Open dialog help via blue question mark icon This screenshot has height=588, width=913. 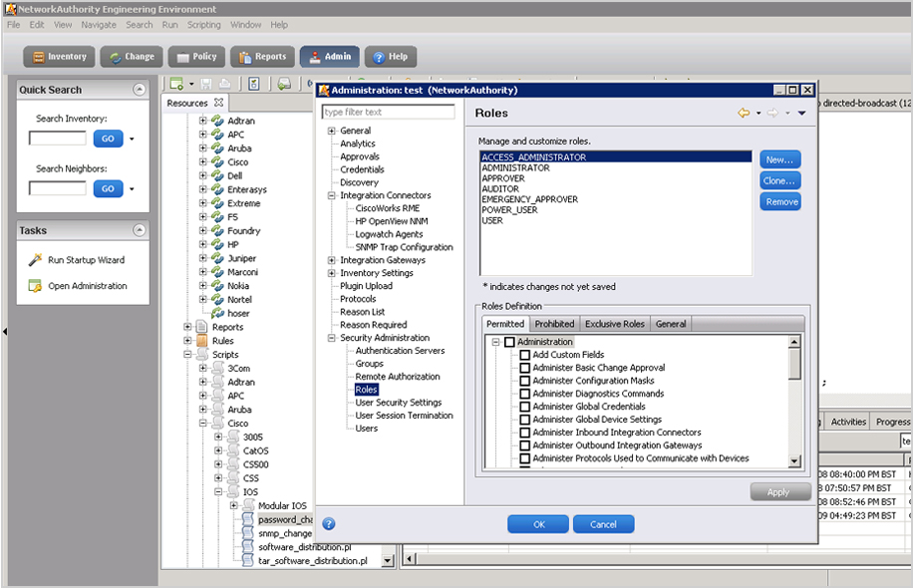click(x=328, y=523)
